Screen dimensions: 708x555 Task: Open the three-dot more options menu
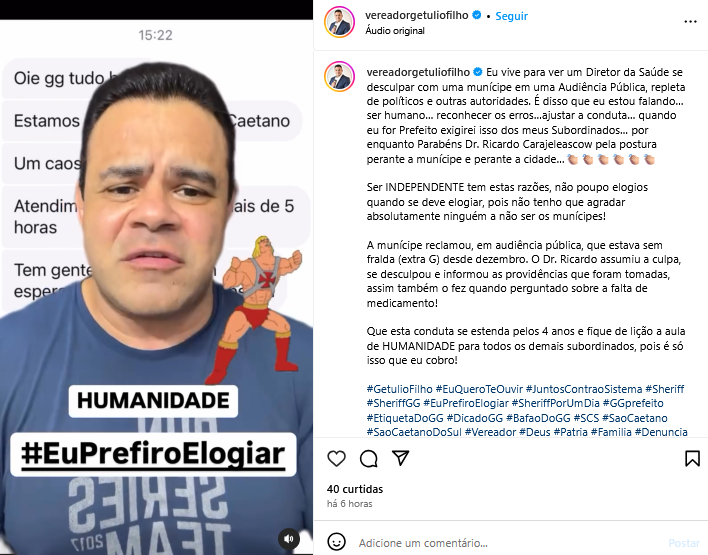point(690,22)
